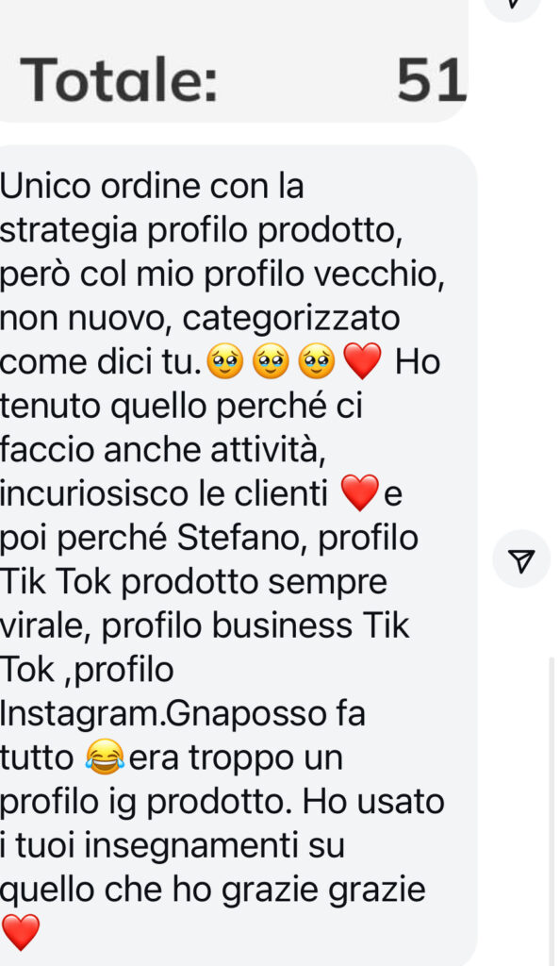Image resolution: width=560 pixels, height=966 pixels.
Task: Click the word 'categorizzato' in the message
Action: (291, 319)
